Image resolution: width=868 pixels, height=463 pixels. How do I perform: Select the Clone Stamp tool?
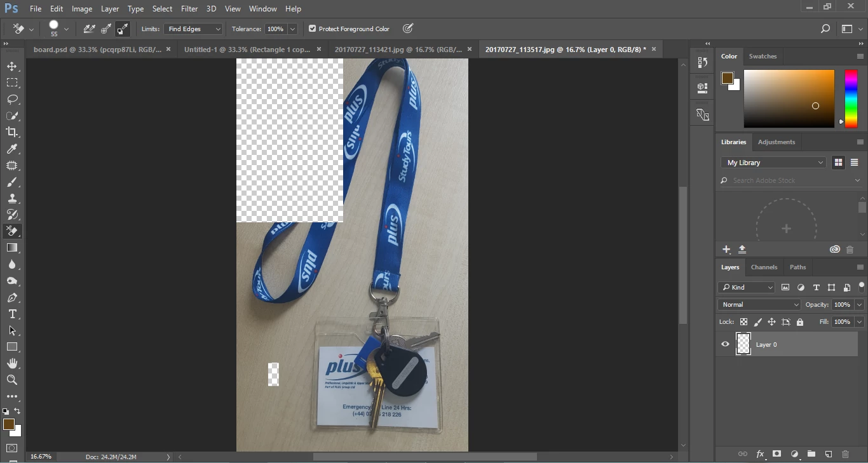pos(12,199)
